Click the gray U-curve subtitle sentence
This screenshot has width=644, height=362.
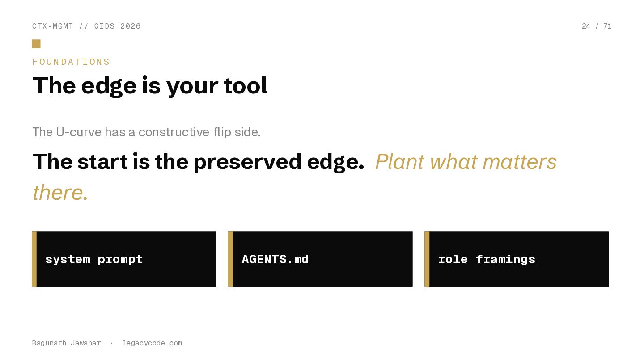[x=146, y=132]
